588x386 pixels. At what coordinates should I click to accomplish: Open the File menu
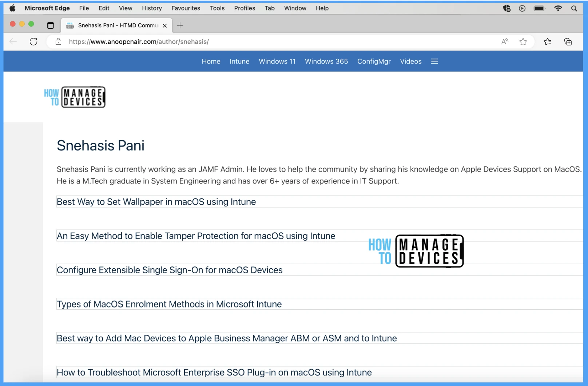(x=84, y=8)
